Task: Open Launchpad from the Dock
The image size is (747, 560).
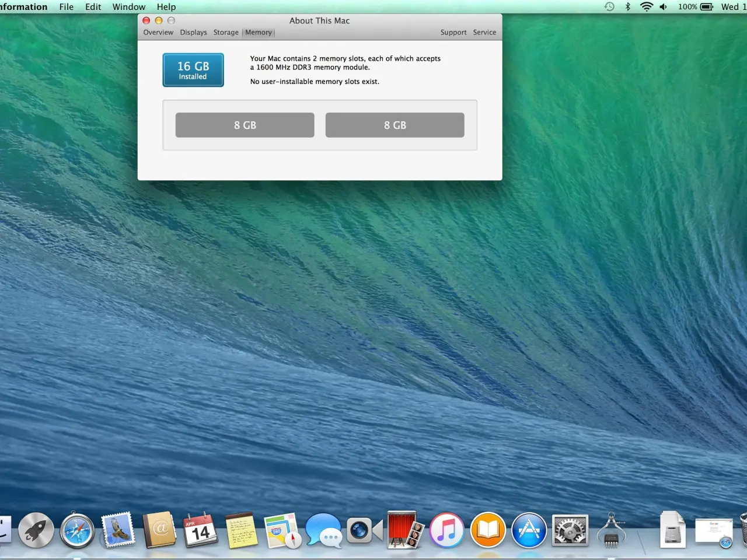Action: [x=36, y=530]
